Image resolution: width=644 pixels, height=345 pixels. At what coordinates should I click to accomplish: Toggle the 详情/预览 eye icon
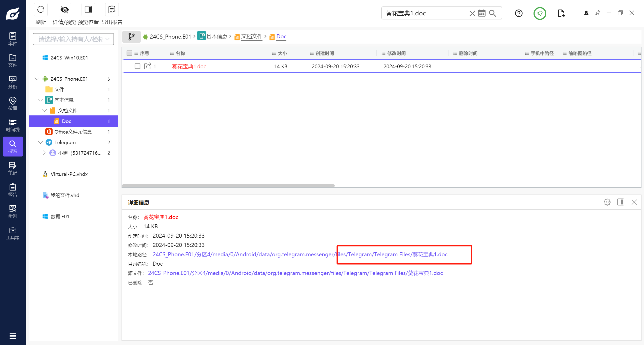64,10
